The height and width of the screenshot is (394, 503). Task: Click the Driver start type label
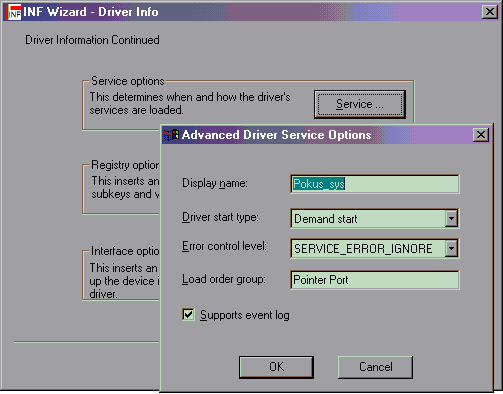tap(220, 217)
